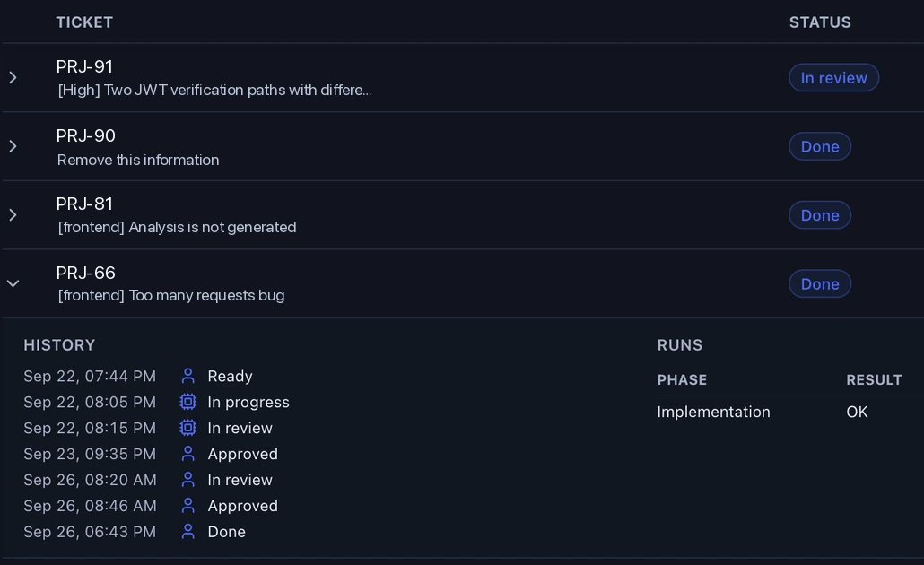This screenshot has width=924, height=565.
Task: Click the Sep 22, 07:44 PM timestamp
Action: click(90, 376)
